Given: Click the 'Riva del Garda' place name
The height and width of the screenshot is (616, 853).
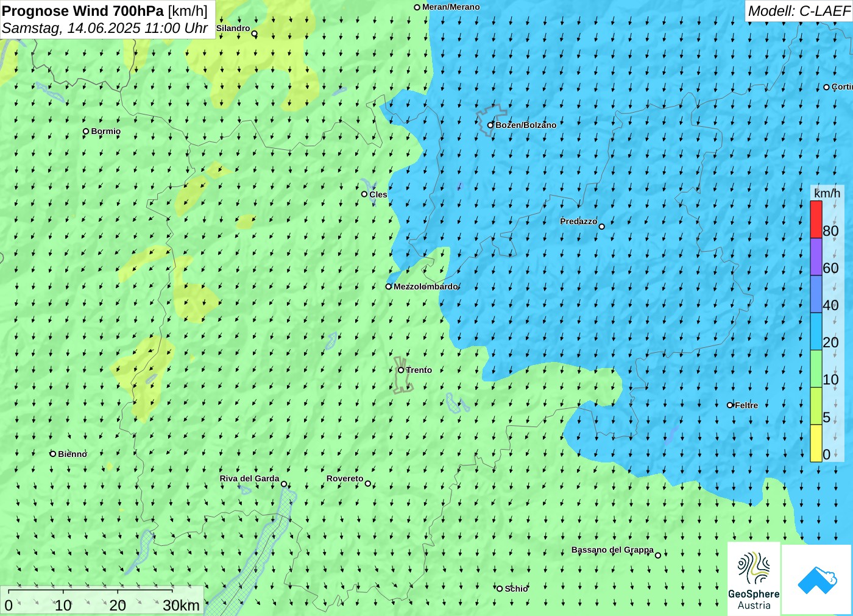Looking at the screenshot, I should (249, 478).
